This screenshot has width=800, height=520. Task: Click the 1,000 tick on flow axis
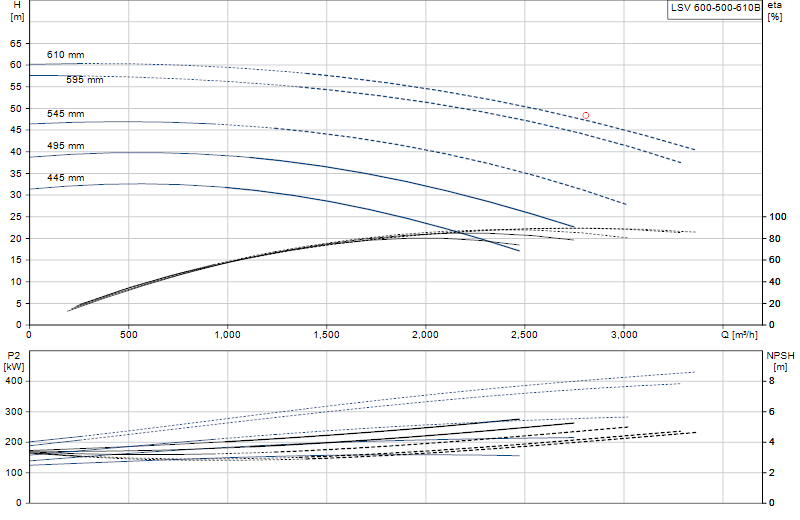[228, 335]
